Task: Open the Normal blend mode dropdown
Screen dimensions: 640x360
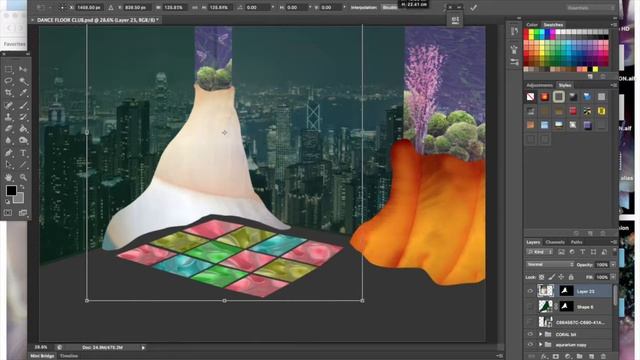Action: click(550, 264)
